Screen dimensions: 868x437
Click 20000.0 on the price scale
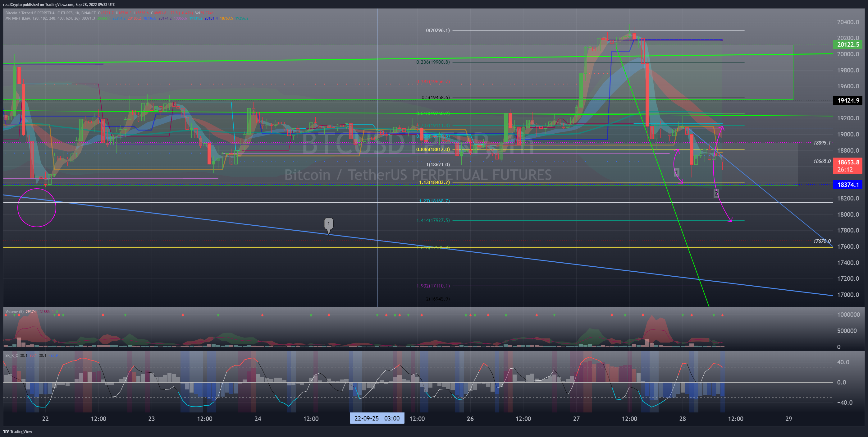[848, 54]
